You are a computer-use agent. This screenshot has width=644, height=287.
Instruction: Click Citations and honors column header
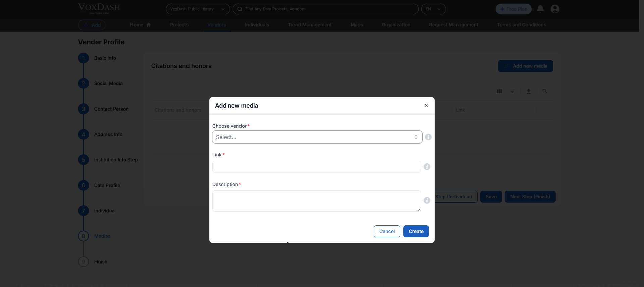point(178,110)
